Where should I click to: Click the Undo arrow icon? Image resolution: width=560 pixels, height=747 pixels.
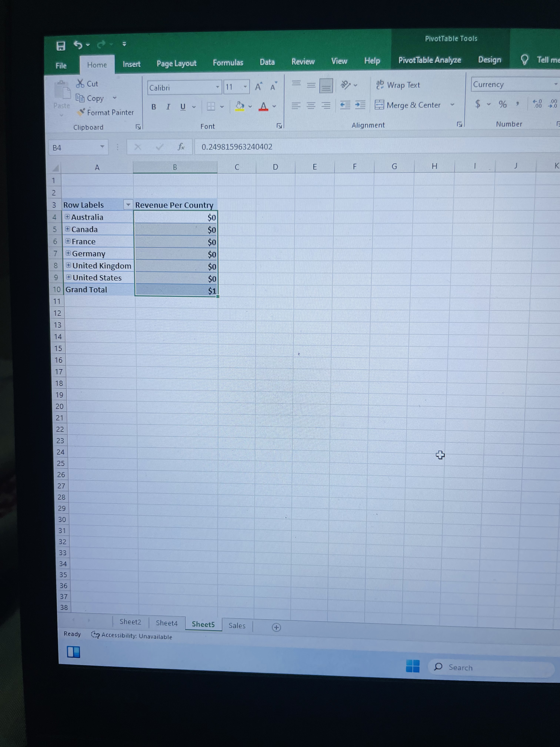78,45
